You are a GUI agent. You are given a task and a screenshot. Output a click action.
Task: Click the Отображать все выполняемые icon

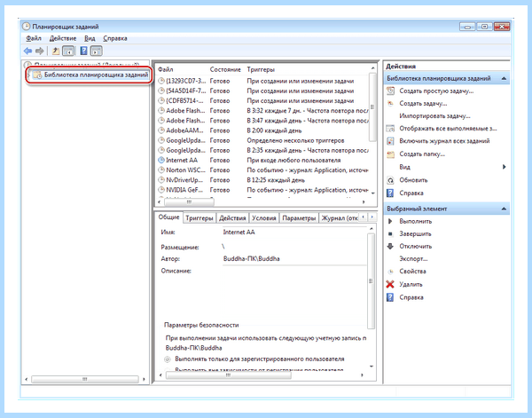tap(390, 129)
